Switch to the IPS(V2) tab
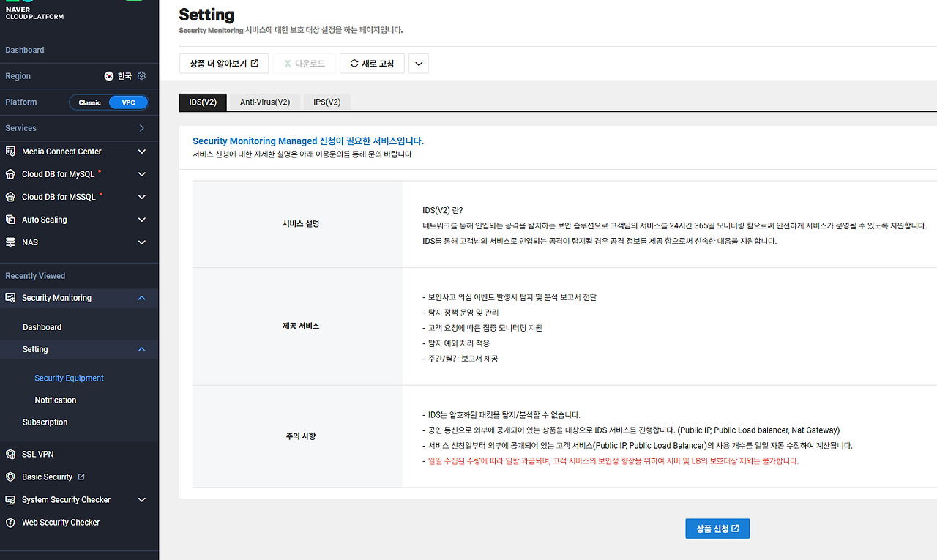Image resolution: width=937 pixels, height=560 pixels. pos(327,102)
